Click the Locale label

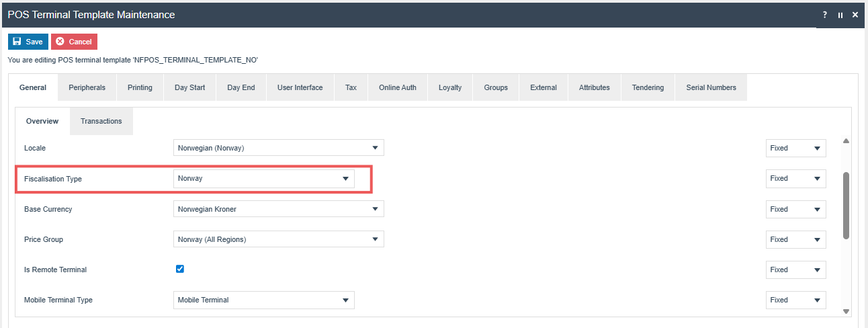[x=35, y=148]
